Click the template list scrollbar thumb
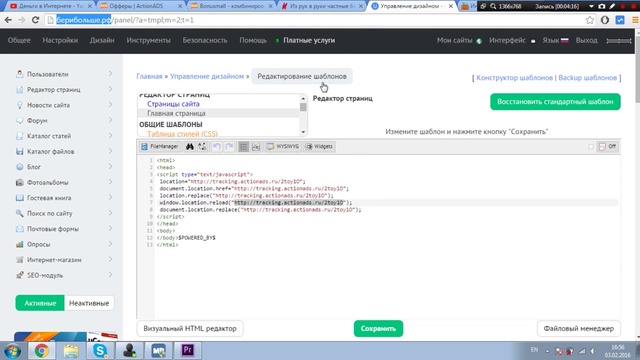The width and height of the screenshot is (640, 360). [x=303, y=107]
